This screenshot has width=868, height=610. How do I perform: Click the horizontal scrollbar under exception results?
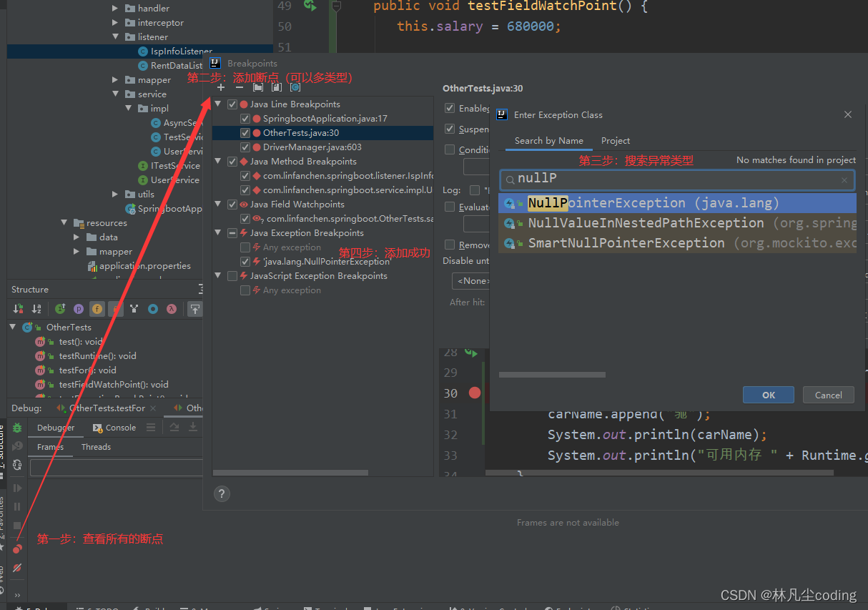tap(552, 375)
